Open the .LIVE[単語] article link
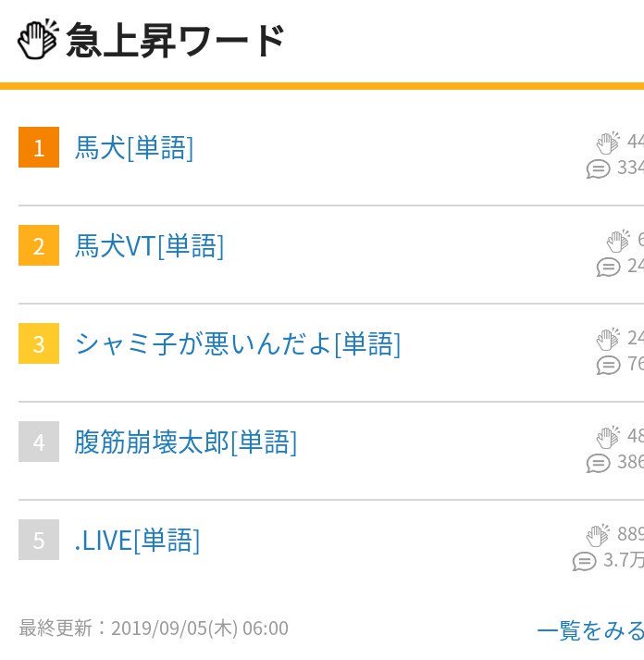Viewport: 644px width, 660px height. pos(137,541)
